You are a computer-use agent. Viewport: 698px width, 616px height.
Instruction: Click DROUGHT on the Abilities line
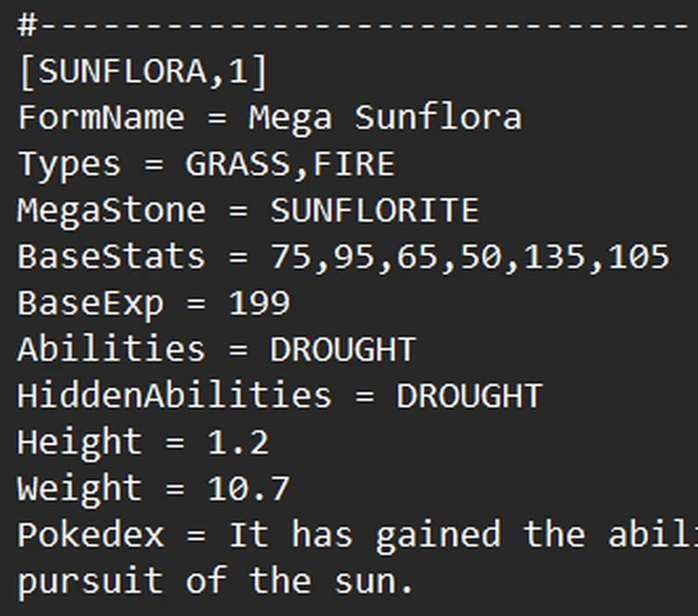(x=343, y=350)
